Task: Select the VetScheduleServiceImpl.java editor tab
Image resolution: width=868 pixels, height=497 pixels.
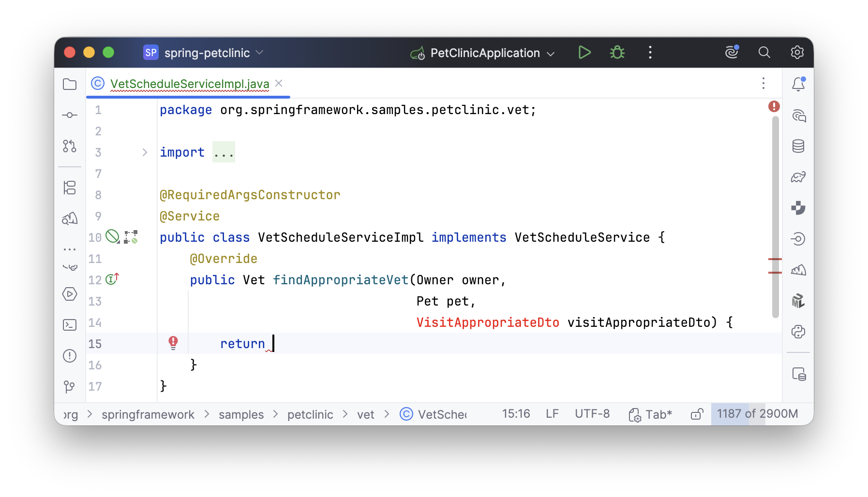Action: tap(189, 84)
